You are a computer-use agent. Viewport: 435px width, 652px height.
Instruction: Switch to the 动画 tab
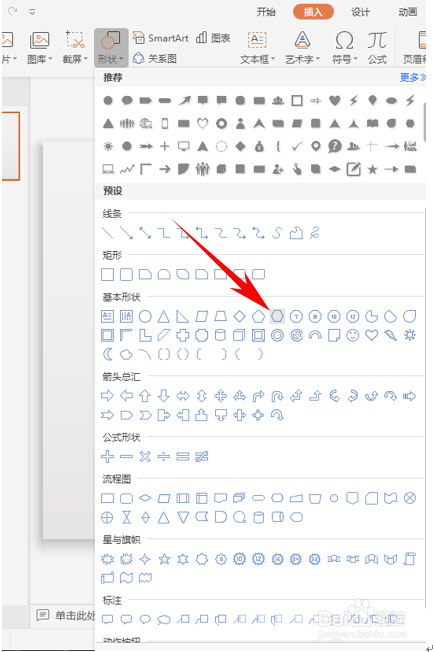pyautogui.click(x=408, y=12)
